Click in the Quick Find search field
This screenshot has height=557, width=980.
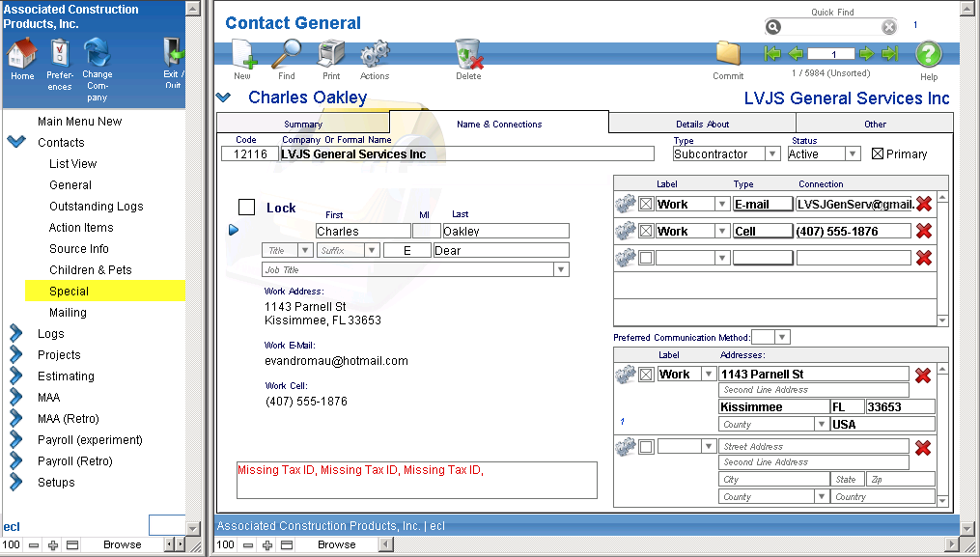(831, 27)
